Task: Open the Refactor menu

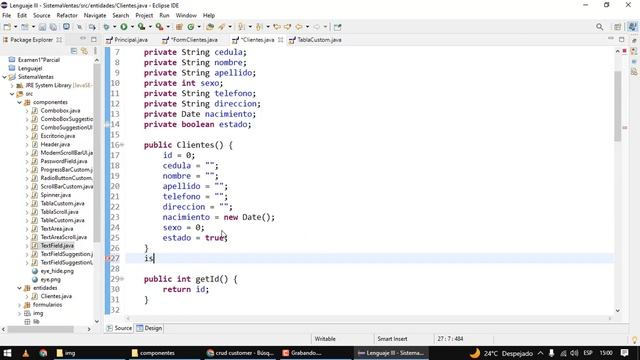Action: click(x=67, y=15)
